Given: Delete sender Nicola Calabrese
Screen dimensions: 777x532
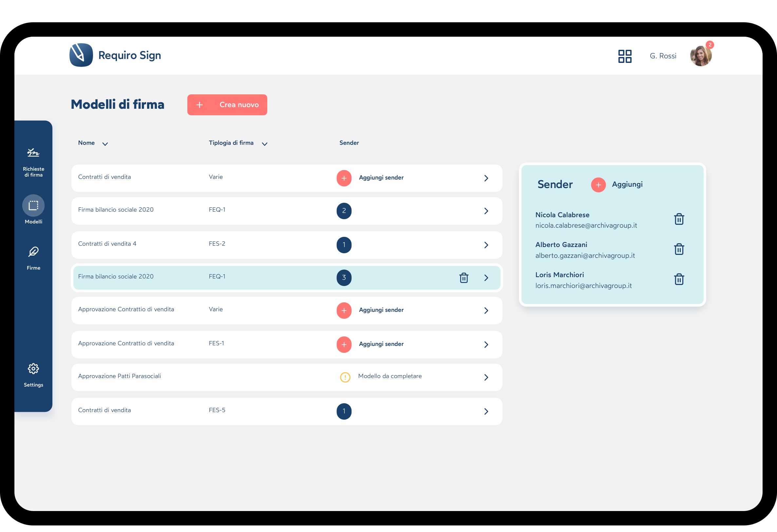Looking at the screenshot, I should pos(679,219).
